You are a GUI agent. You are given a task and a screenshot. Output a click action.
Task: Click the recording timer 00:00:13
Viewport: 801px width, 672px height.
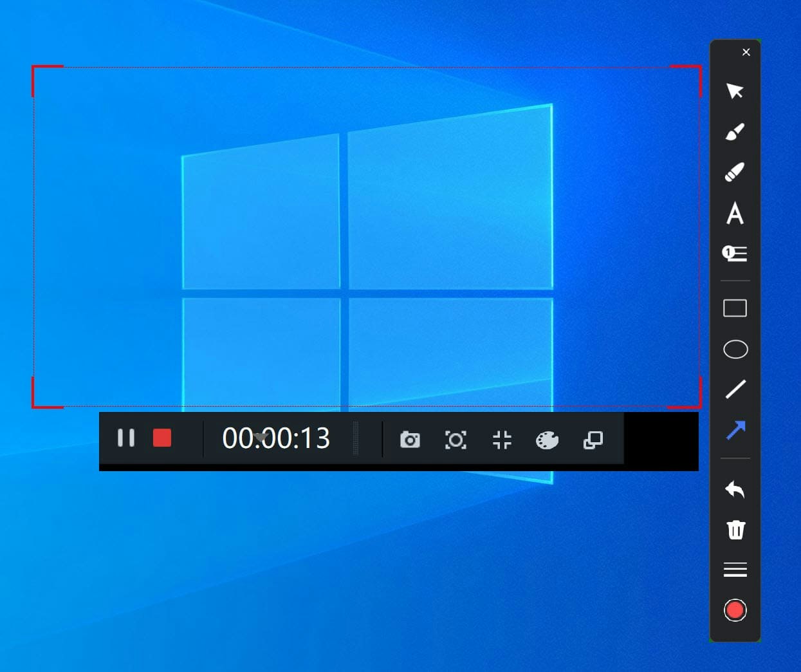[276, 438]
